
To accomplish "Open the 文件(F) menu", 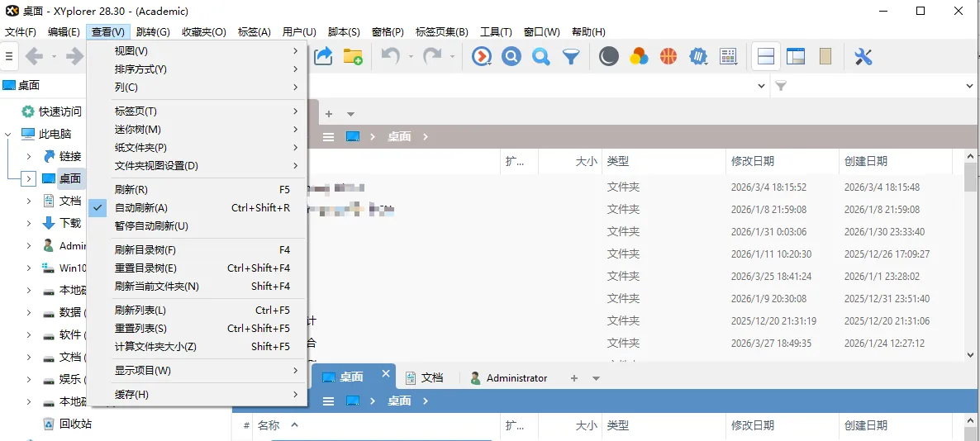I will pyautogui.click(x=21, y=32).
